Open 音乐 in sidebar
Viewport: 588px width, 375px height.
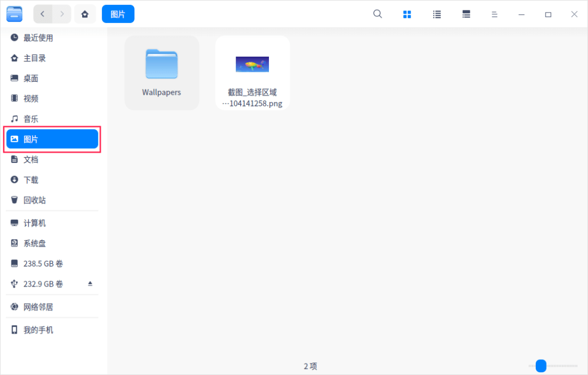(x=52, y=119)
